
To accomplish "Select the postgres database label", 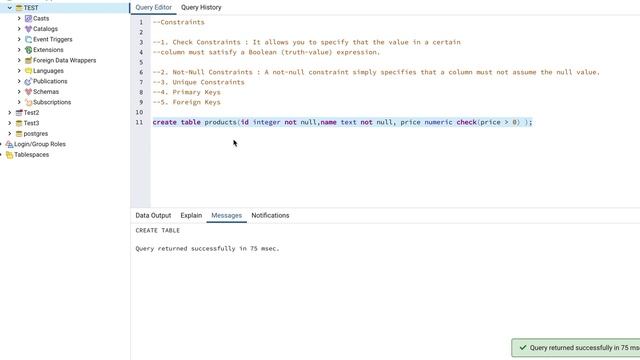I will coord(36,134).
